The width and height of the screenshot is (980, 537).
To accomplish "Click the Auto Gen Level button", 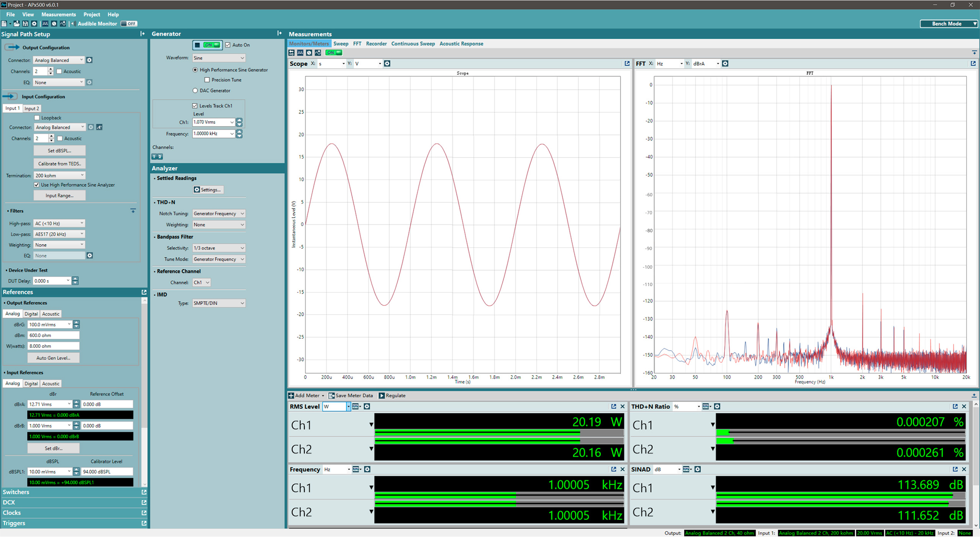I will tap(53, 358).
